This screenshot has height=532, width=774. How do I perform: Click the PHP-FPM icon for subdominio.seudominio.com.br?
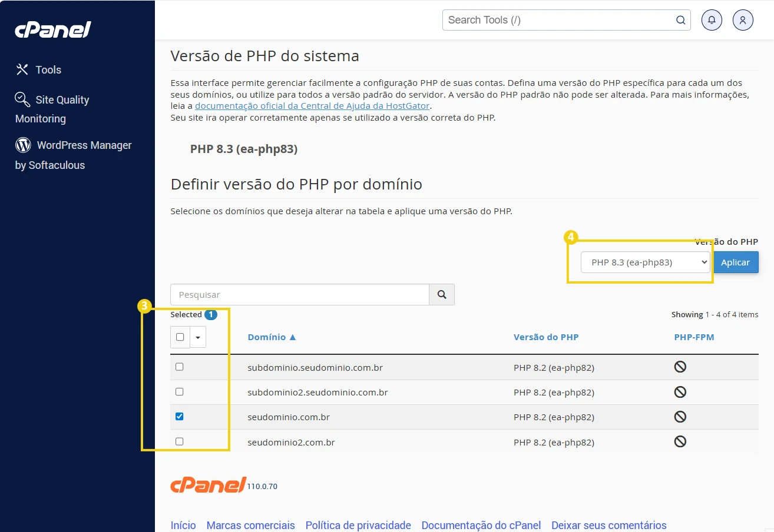click(x=680, y=366)
